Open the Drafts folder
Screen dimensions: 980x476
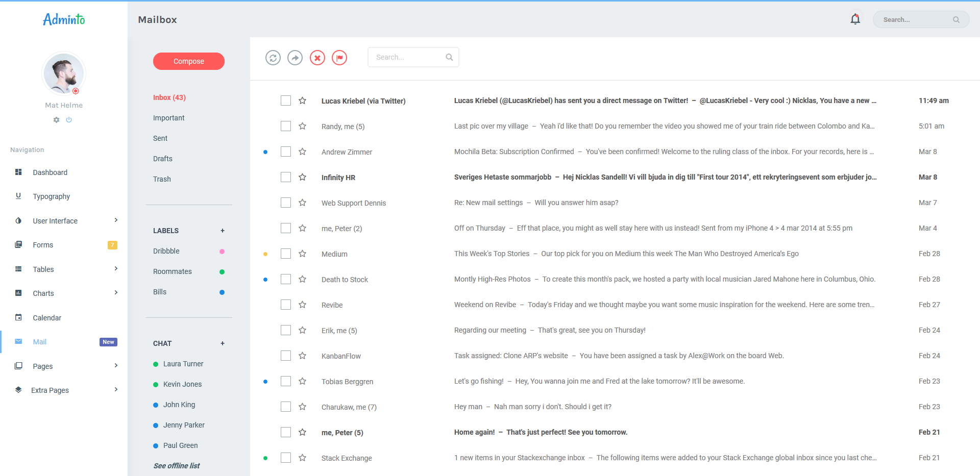click(162, 159)
